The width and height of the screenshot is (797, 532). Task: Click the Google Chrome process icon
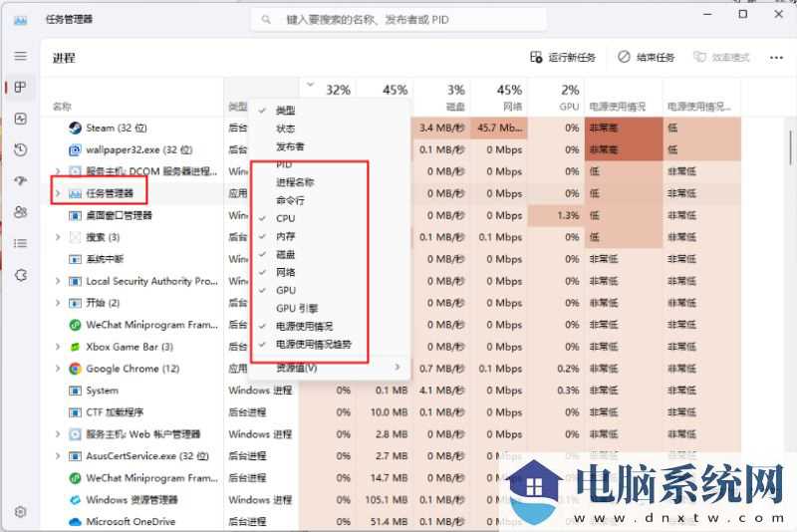[x=75, y=369]
